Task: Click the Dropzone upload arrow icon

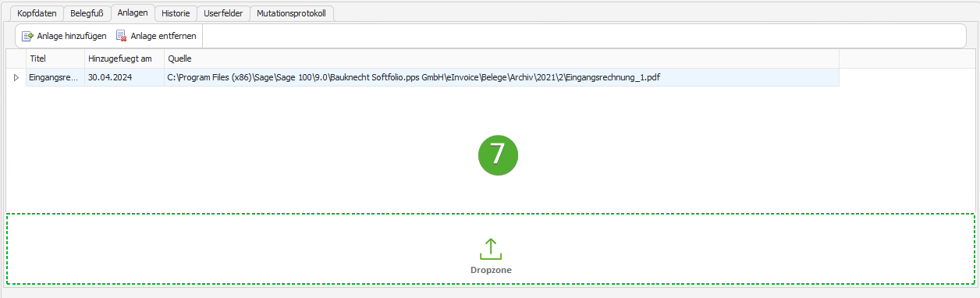Action: click(491, 248)
